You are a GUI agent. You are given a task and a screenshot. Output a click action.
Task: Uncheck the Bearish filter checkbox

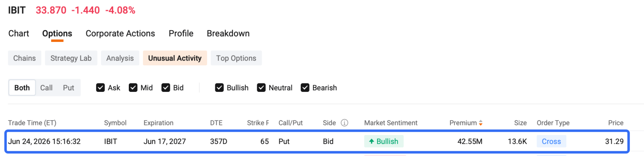pos(305,88)
